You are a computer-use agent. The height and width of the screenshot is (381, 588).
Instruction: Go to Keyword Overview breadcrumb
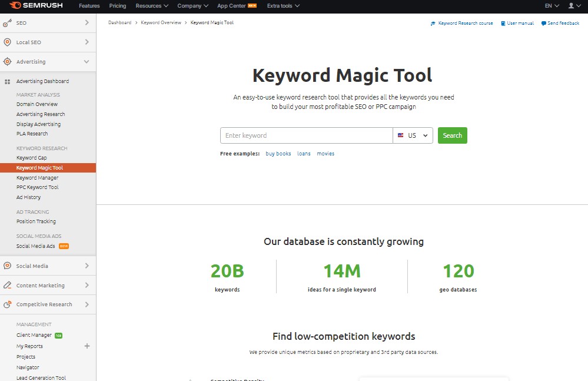[161, 22]
